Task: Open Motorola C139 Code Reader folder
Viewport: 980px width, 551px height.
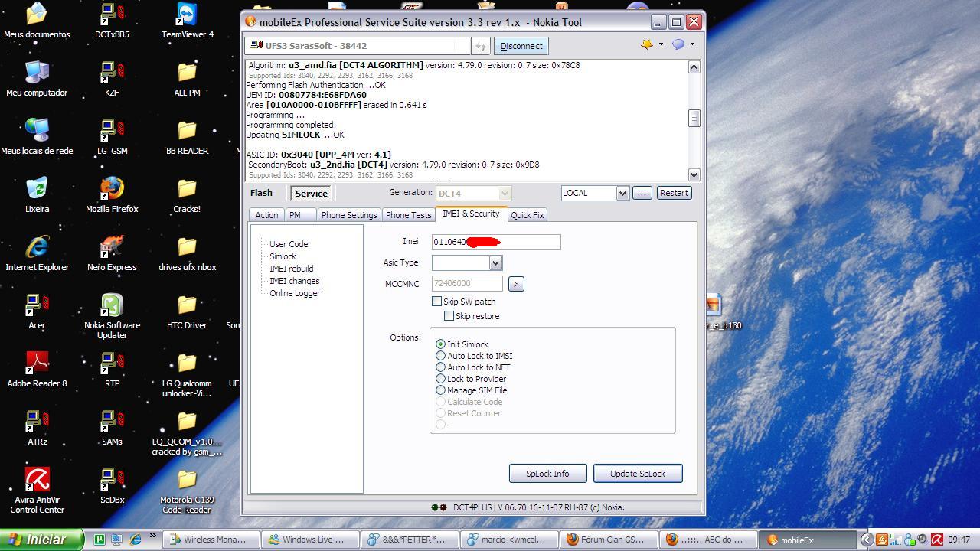Action: 187,491
